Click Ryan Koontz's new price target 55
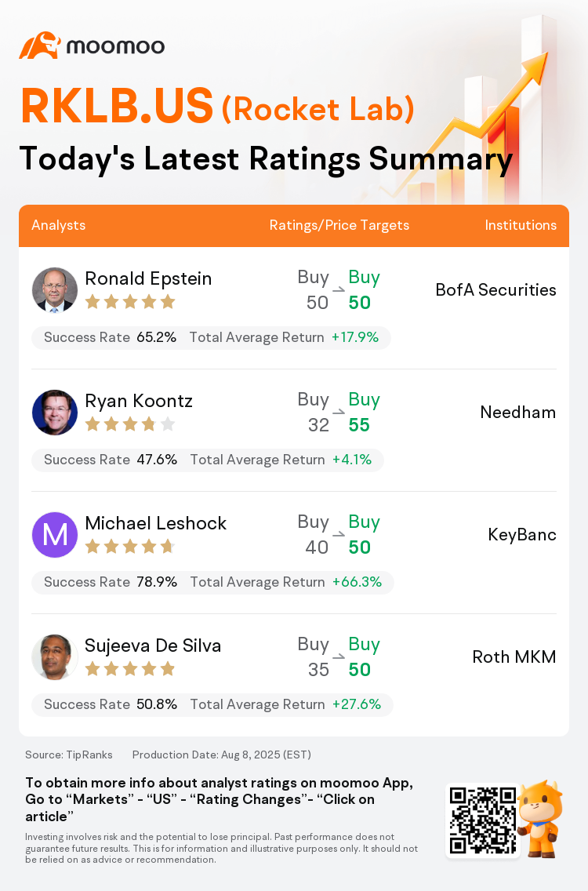Viewport: 588px width, 891px height. [359, 425]
